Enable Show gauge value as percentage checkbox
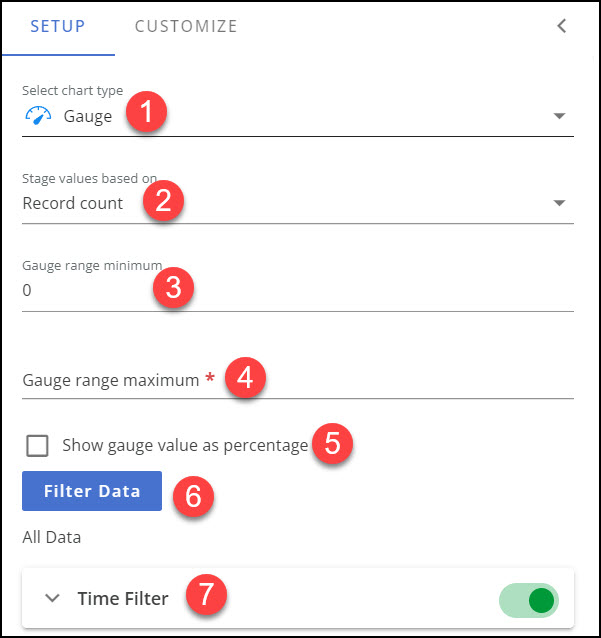The width and height of the screenshot is (601, 638). tap(37, 446)
